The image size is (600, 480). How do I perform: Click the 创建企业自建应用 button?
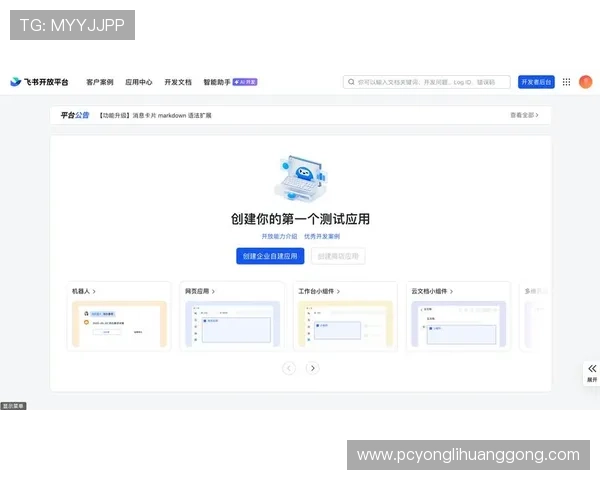coord(270,256)
